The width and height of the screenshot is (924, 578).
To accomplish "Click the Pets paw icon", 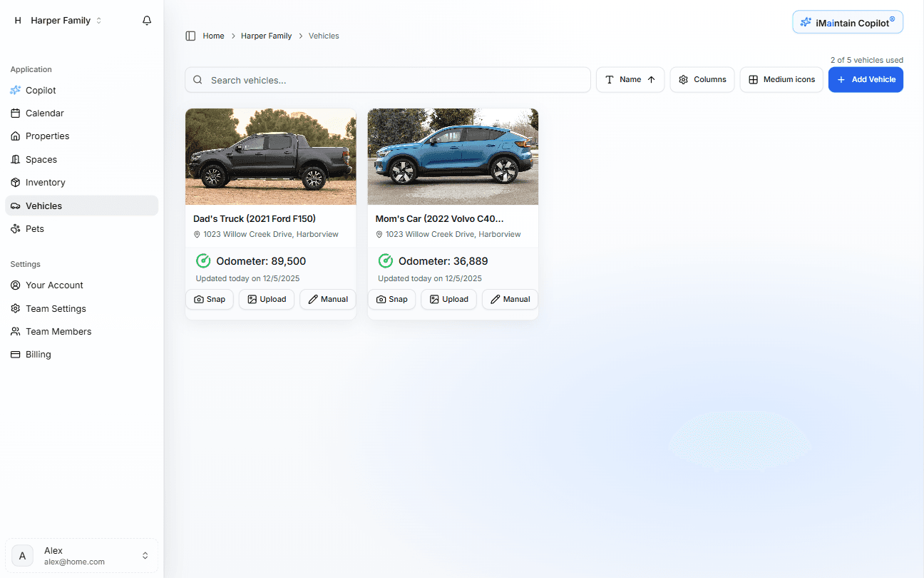I will (15, 228).
